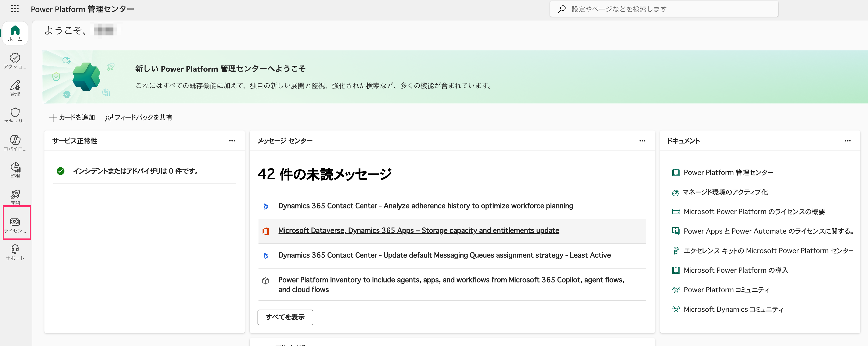
Task: Open ライセンス section in sidebar
Action: (15, 225)
